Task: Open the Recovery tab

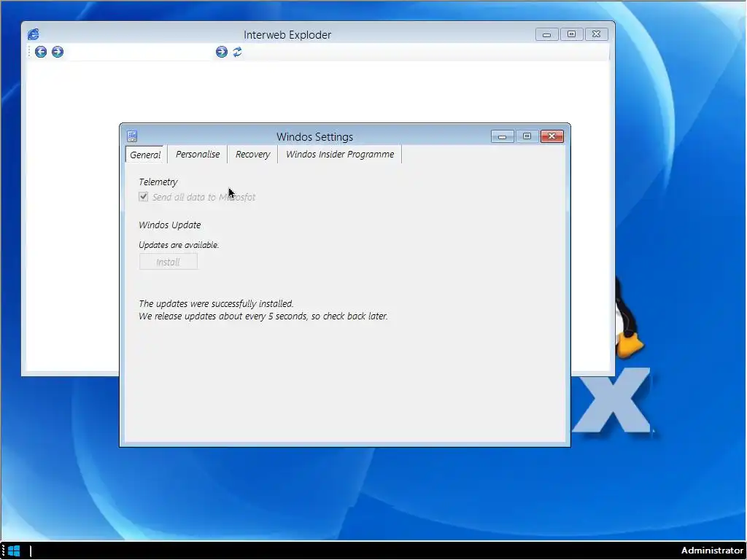Action: coord(252,155)
